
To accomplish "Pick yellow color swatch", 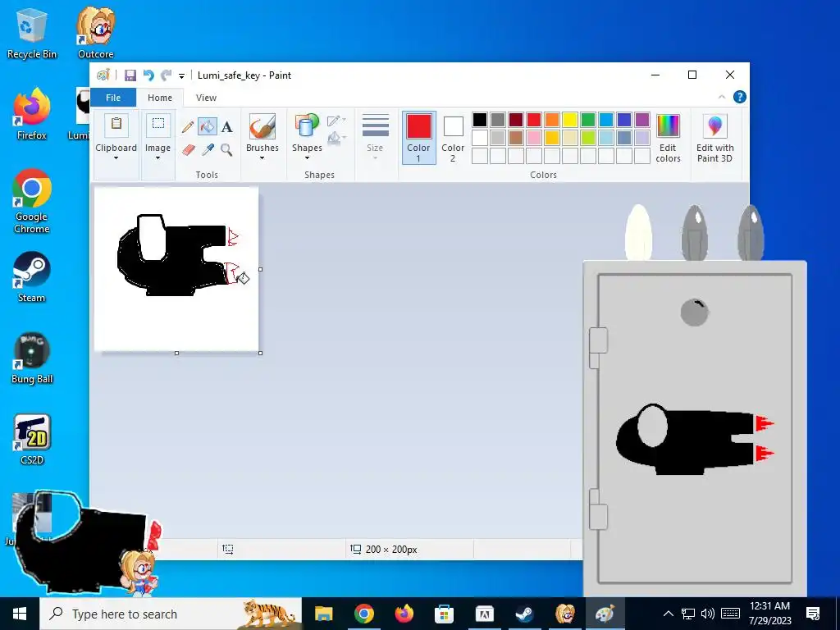I will click(570, 120).
